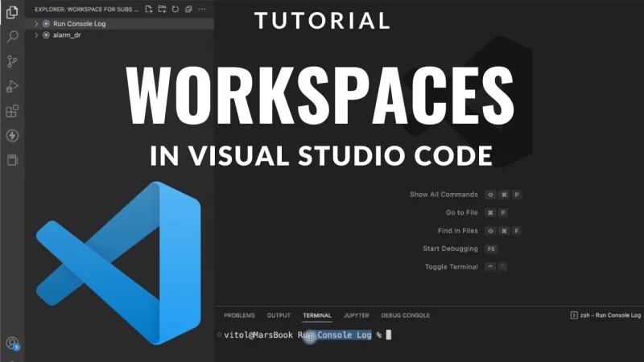Collapse all folders in Explorer icon
This screenshot has width=644, height=362.
tap(188, 9)
